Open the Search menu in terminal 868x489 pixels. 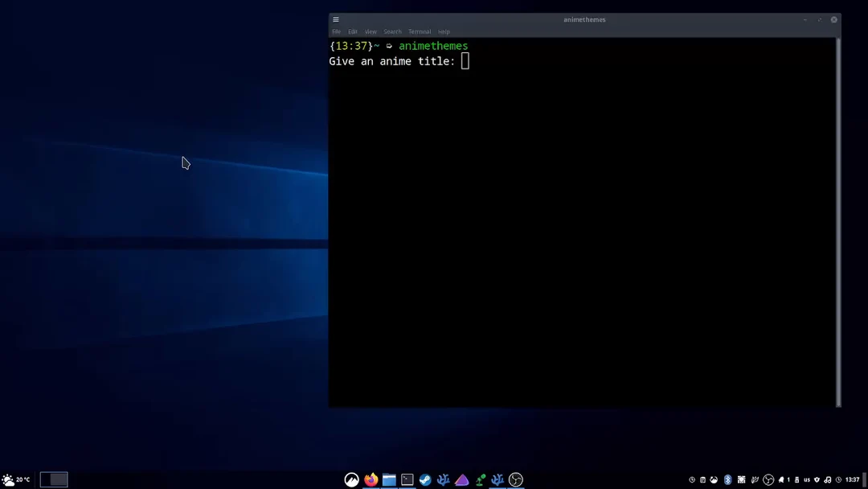[x=392, y=31]
